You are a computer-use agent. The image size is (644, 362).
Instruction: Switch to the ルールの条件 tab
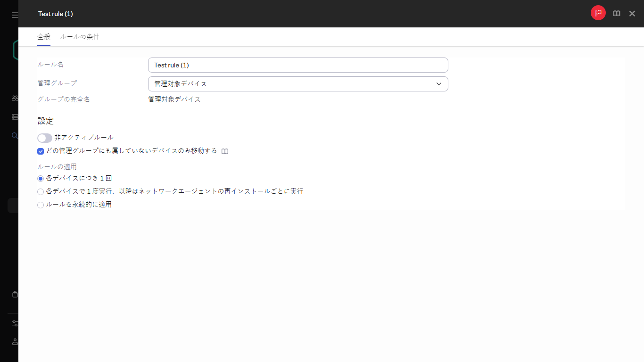[x=80, y=36]
